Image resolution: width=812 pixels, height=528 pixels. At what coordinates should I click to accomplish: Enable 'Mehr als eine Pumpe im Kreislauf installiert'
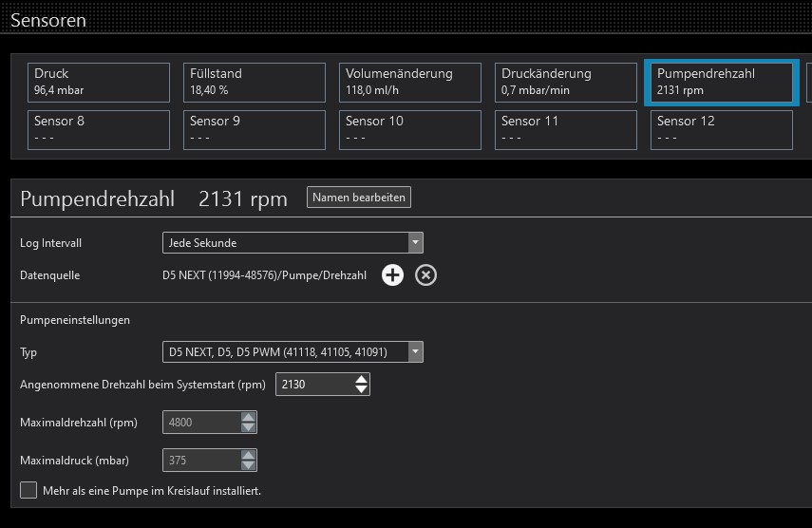pyautogui.click(x=28, y=490)
